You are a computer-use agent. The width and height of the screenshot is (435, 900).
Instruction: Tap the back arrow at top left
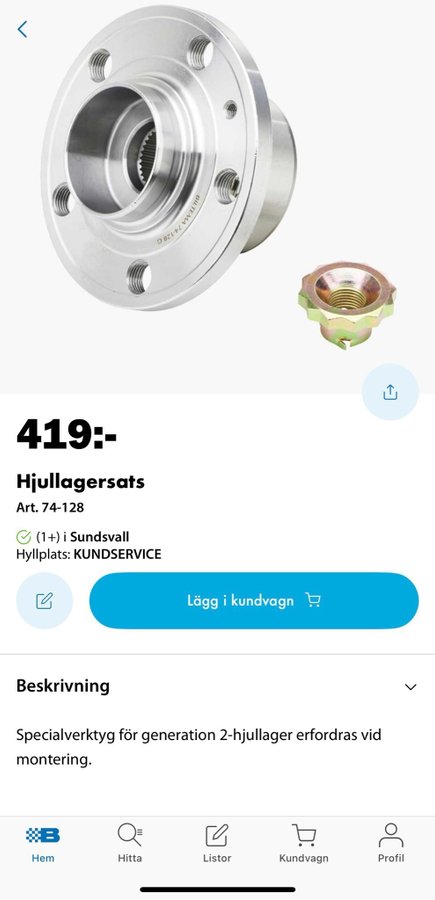point(22,29)
